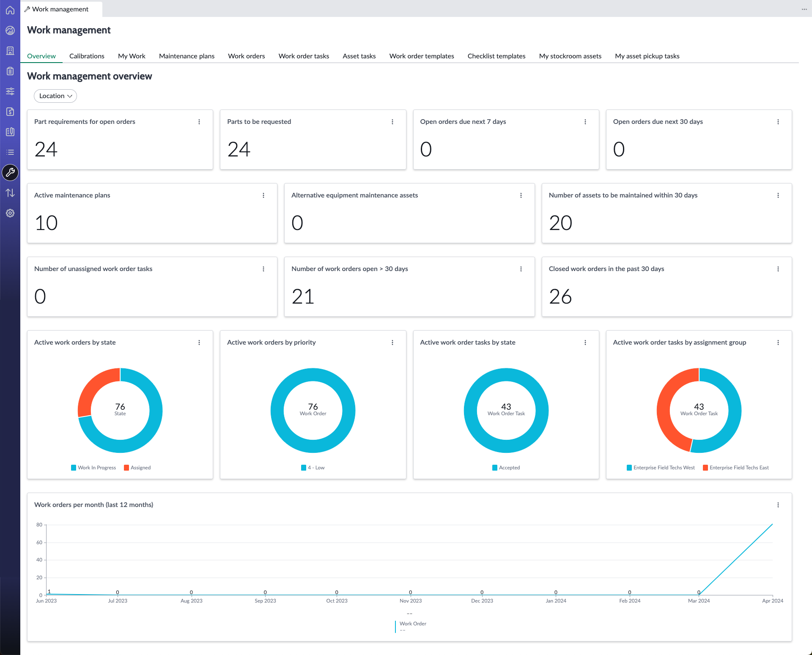Open the up-down arrows icon in sidebar
Image resolution: width=812 pixels, height=655 pixels.
[x=10, y=193]
